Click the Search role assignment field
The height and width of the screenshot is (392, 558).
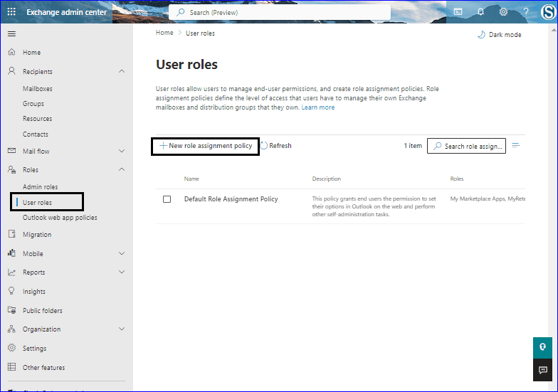[466, 146]
